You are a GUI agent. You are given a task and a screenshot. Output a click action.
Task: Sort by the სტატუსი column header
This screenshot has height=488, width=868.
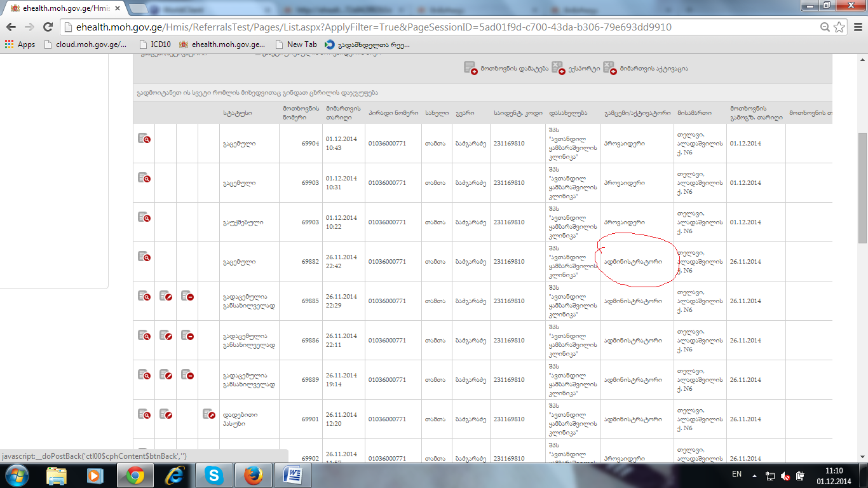click(x=234, y=113)
